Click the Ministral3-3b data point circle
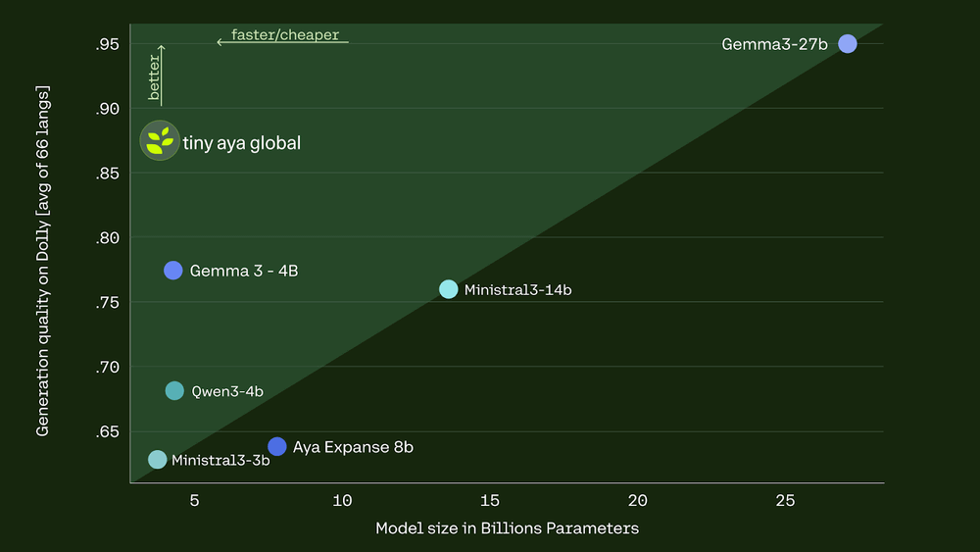This screenshot has width=980, height=552. coord(157,460)
